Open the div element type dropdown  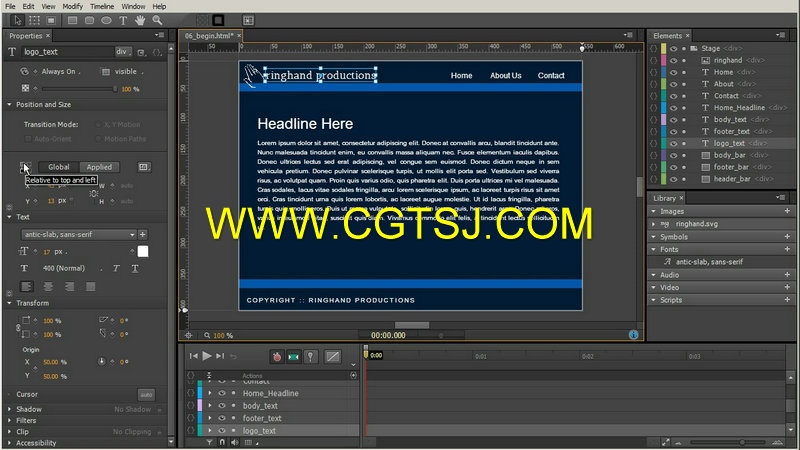click(123, 52)
